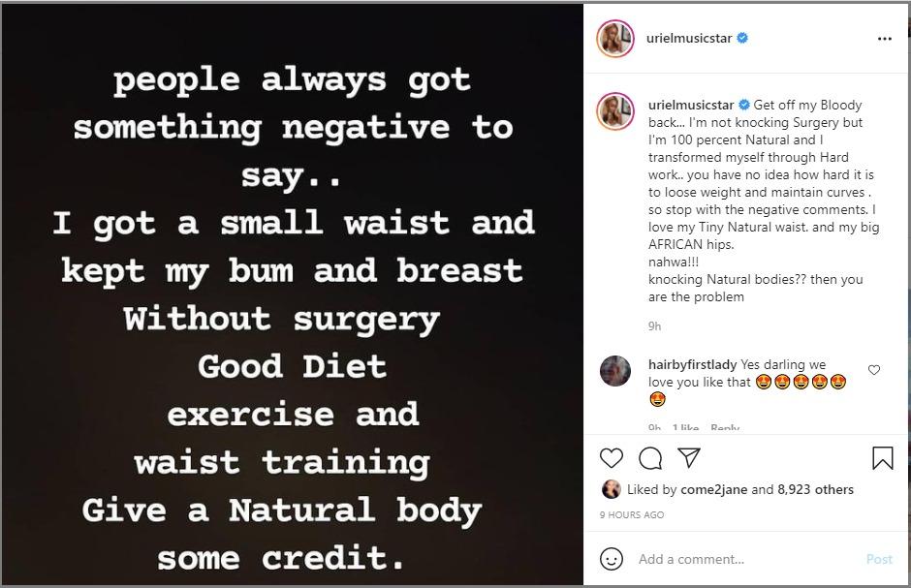Focus the Add a comment field
The height and width of the screenshot is (588, 911).
[746, 559]
